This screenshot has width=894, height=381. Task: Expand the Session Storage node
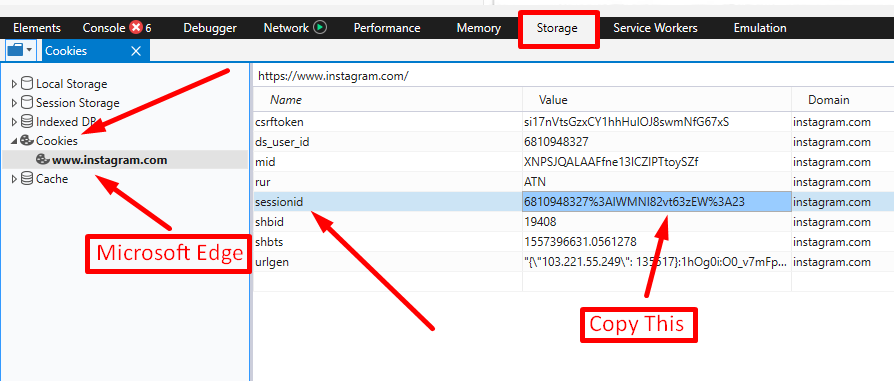pos(14,103)
